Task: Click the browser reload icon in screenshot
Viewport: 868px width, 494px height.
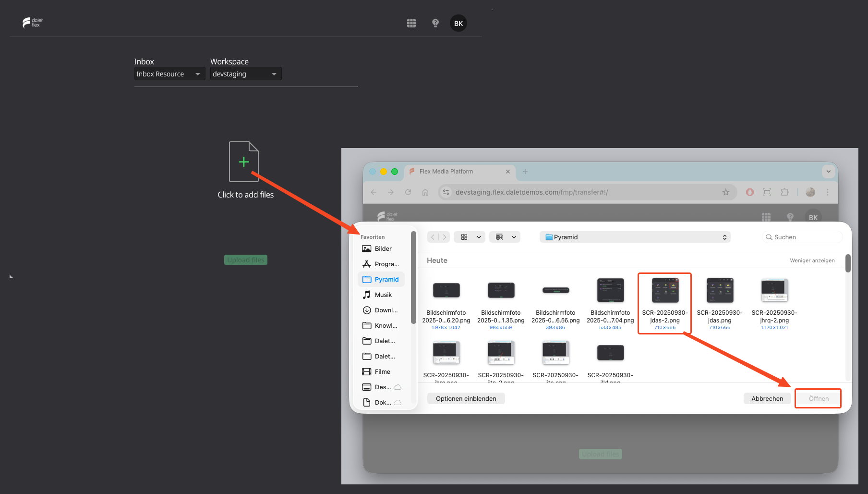Action: [x=408, y=192]
